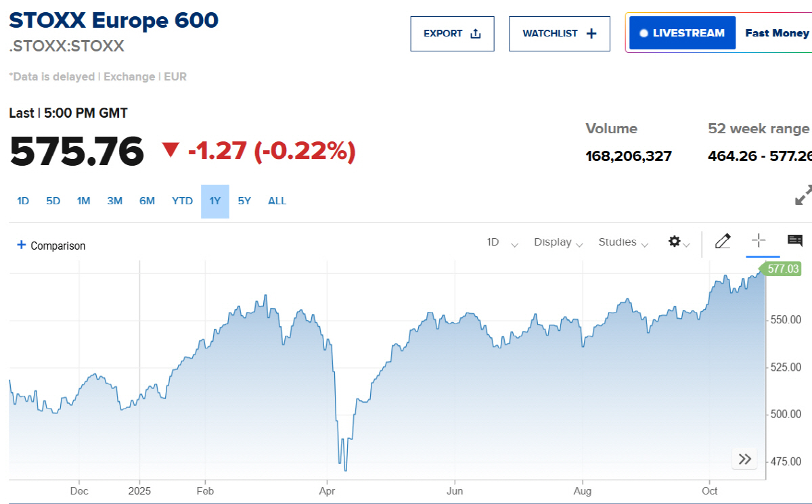Open the Display dropdown
The height and width of the screenshot is (504, 812).
(x=556, y=242)
